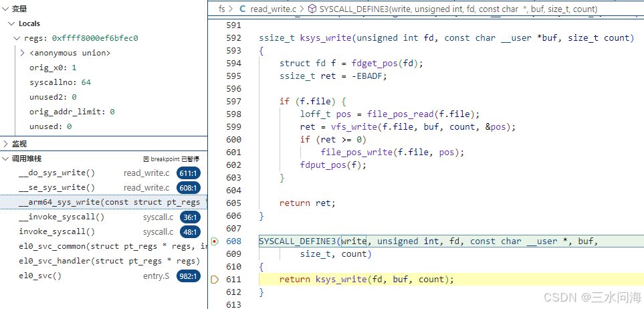The width and height of the screenshot is (644, 309).
Task: Select unused2: 0 variable row
Action: click(x=104, y=98)
